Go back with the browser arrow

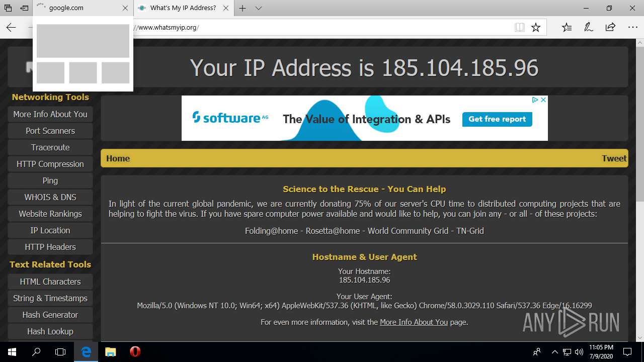(x=11, y=27)
